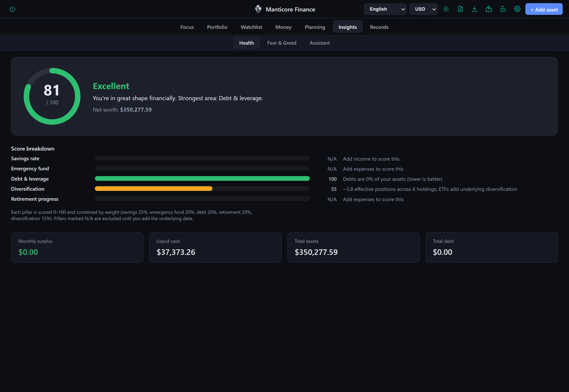Click the pillar weighting explanation paragraph
Screen dimensions: 569x392
[131, 215]
